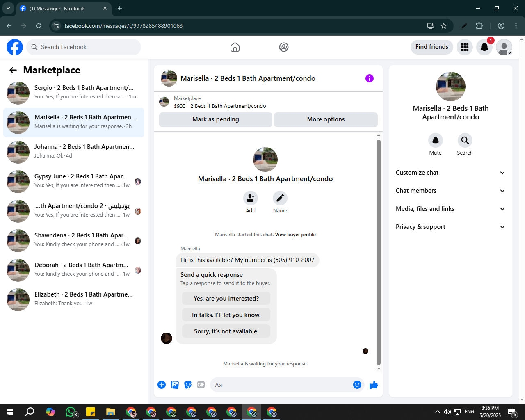Select the Marisella conversation row
Viewport: 525px width, 420px height.
coord(74,123)
